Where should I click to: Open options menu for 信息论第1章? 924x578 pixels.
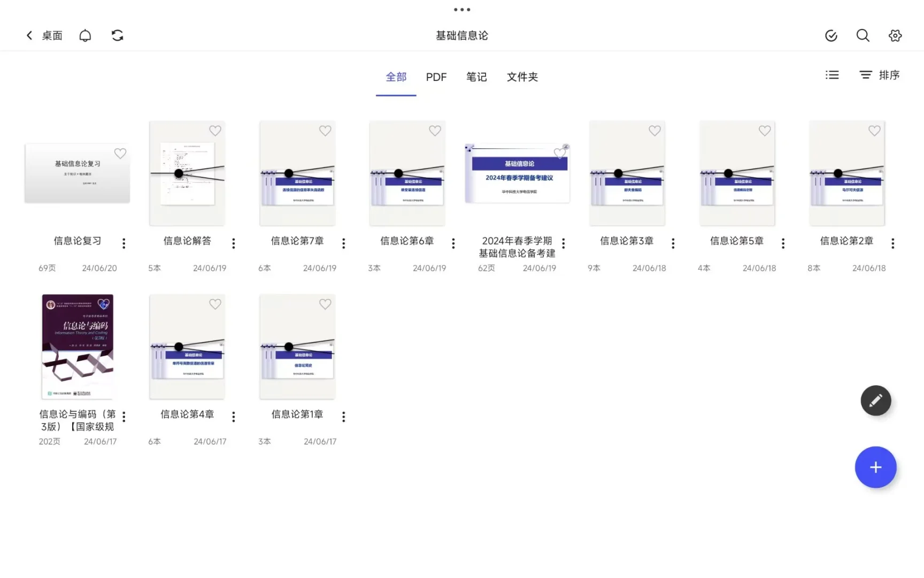(344, 416)
